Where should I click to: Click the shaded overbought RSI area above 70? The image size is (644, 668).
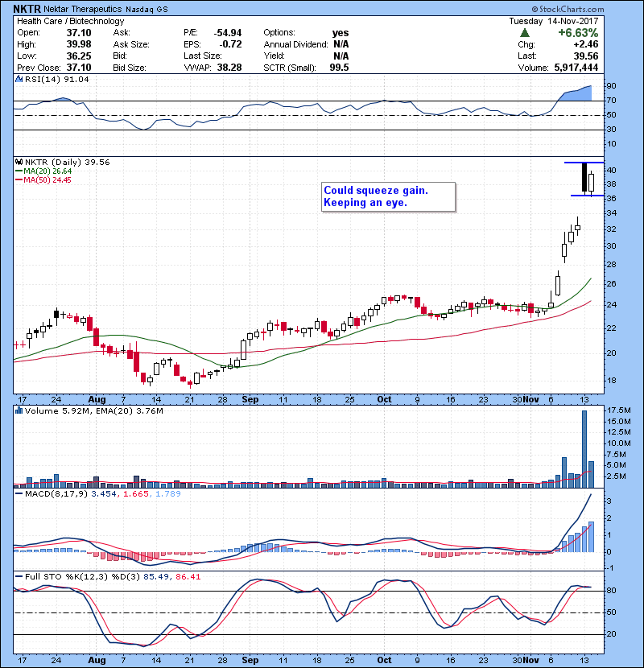pyautogui.click(x=576, y=93)
